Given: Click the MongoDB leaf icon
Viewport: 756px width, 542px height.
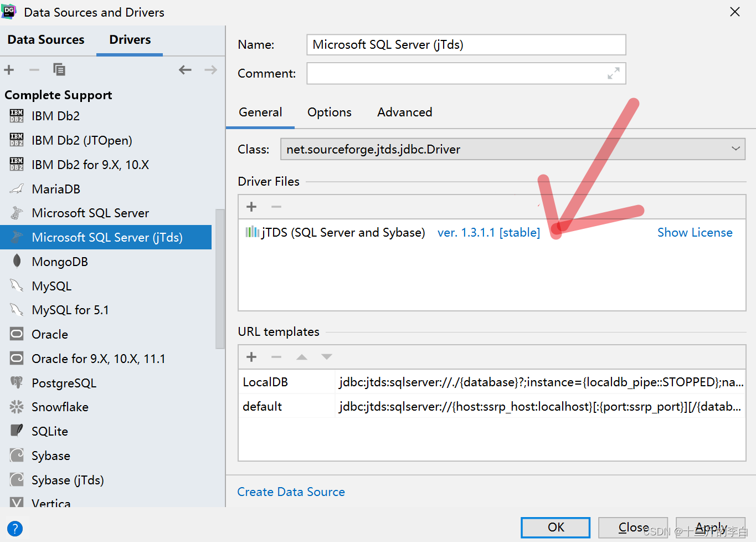Looking at the screenshot, I should click(17, 261).
